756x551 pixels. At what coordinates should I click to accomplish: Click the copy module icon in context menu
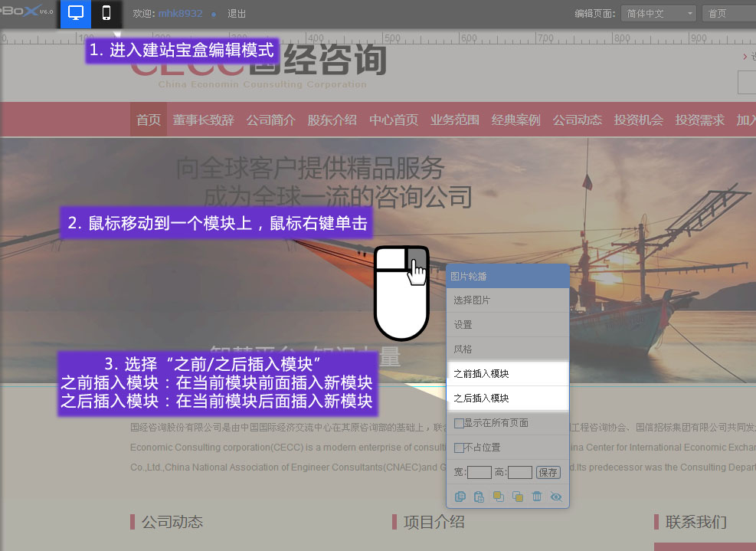pos(460,497)
